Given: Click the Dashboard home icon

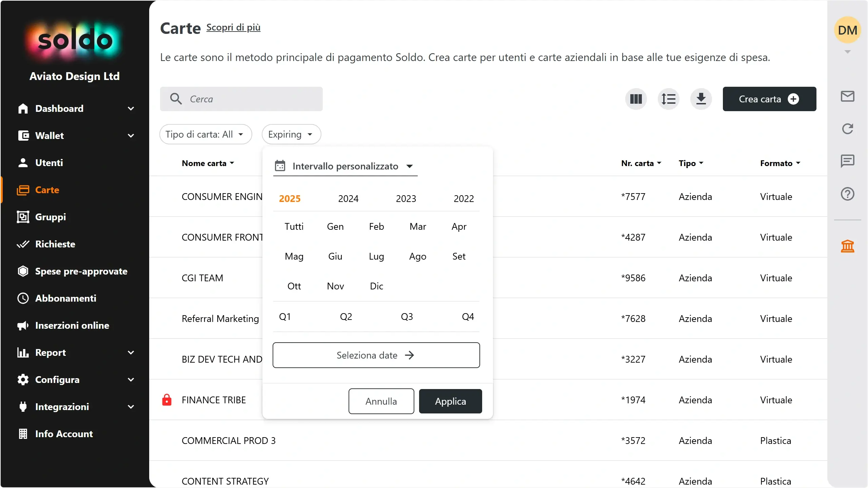Looking at the screenshot, I should pos(23,108).
